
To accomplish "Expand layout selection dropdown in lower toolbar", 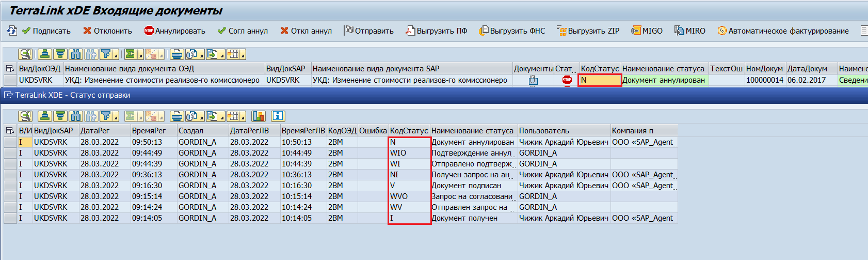I will (243, 118).
